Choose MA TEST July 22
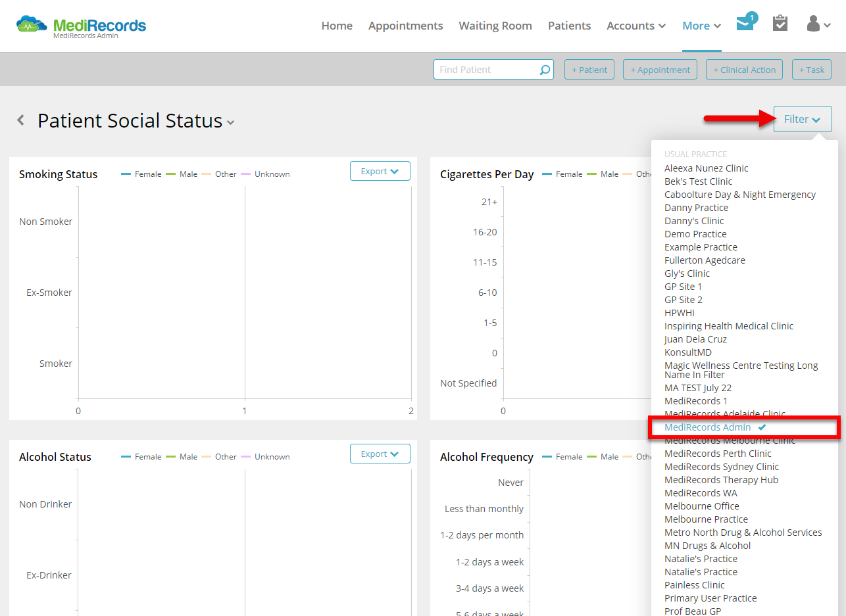Image resolution: width=846 pixels, height=616 pixels. (698, 388)
